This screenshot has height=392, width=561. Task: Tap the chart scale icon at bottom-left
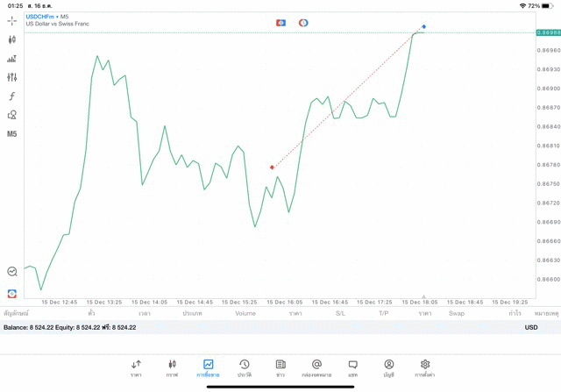(12, 272)
